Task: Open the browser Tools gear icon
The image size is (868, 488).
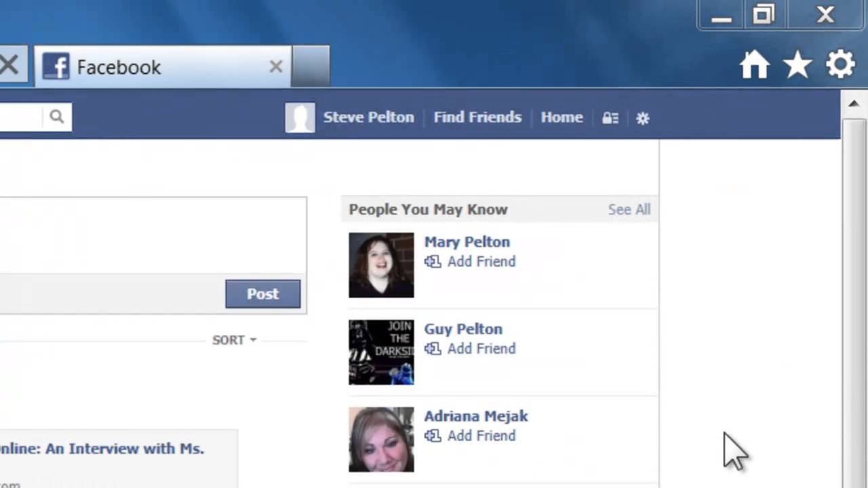Action: (x=840, y=66)
